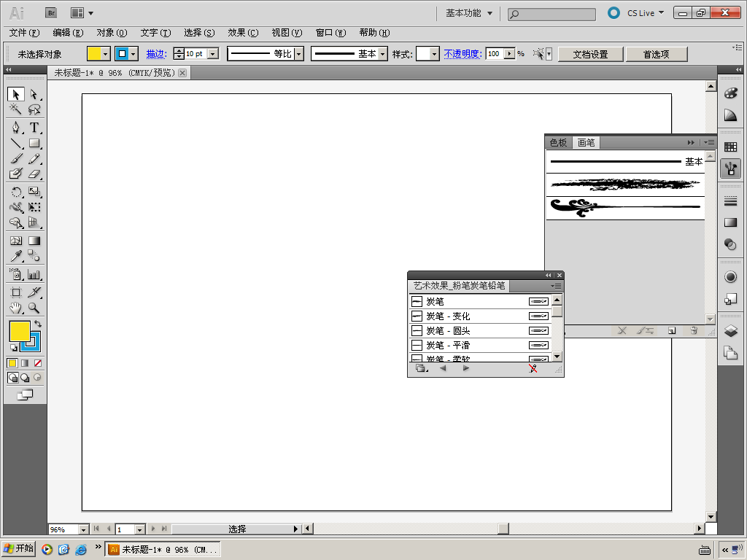Select the Selection (black arrow) tool
Screen dimensions: 747x560
coord(16,94)
